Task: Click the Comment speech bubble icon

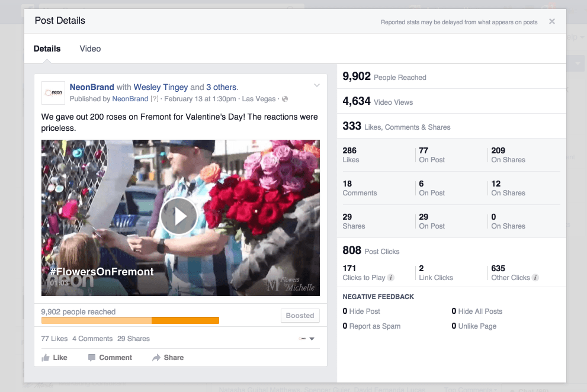Action: point(92,358)
